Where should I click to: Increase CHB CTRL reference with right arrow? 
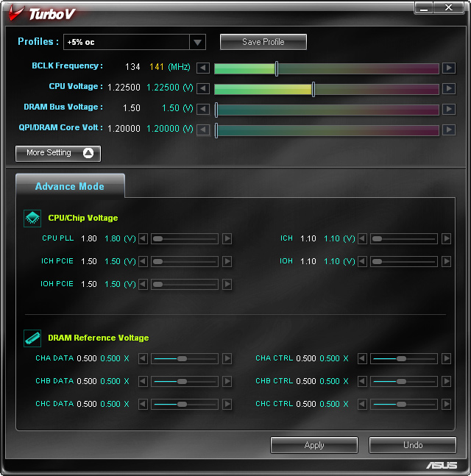pos(446,381)
